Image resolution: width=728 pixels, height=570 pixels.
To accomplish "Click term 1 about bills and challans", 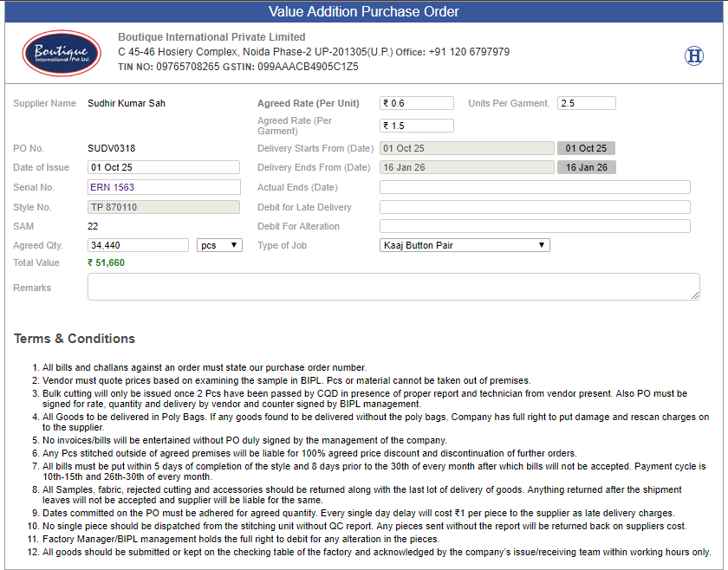I will coord(205,367).
